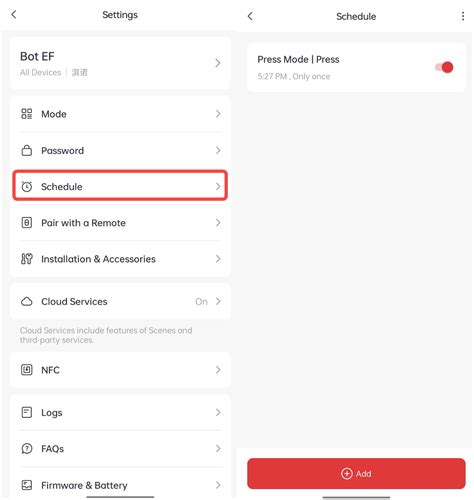Click the NFC icon

[x=27, y=370]
